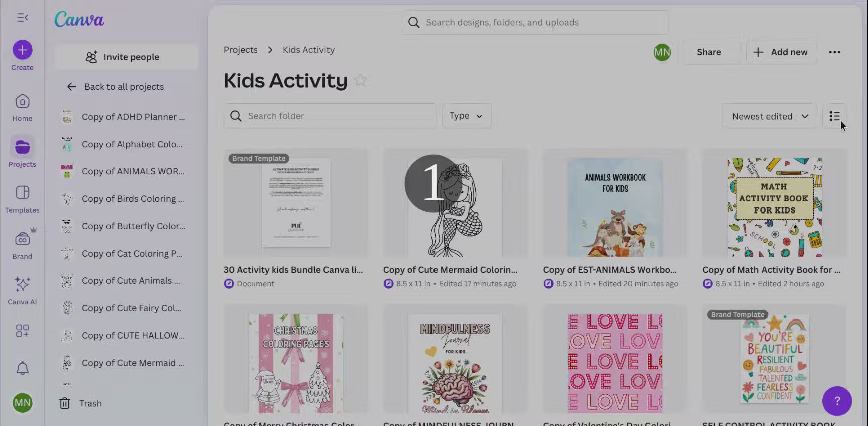Screen dimensions: 868x426
Task: Open Copy of ADHD Planner in sidebar
Action: [x=126, y=117]
